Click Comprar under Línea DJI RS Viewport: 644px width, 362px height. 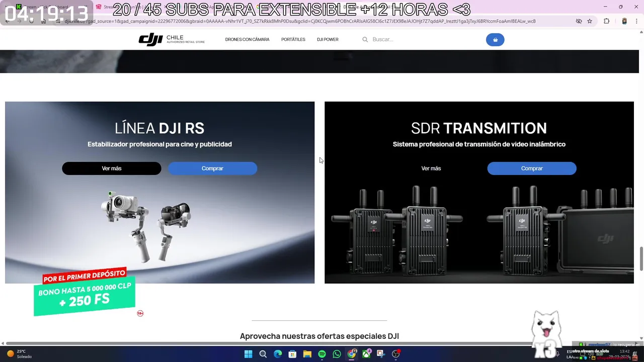click(212, 168)
